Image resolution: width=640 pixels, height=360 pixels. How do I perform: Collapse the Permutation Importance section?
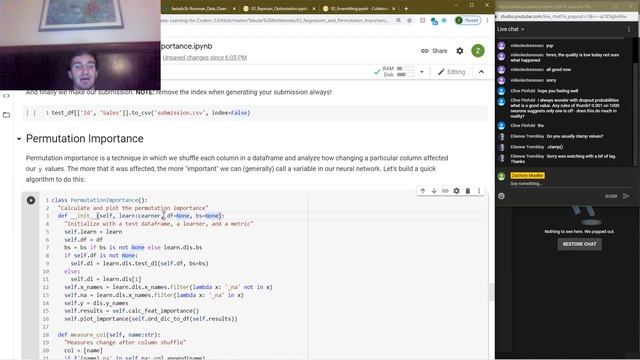coord(19,139)
